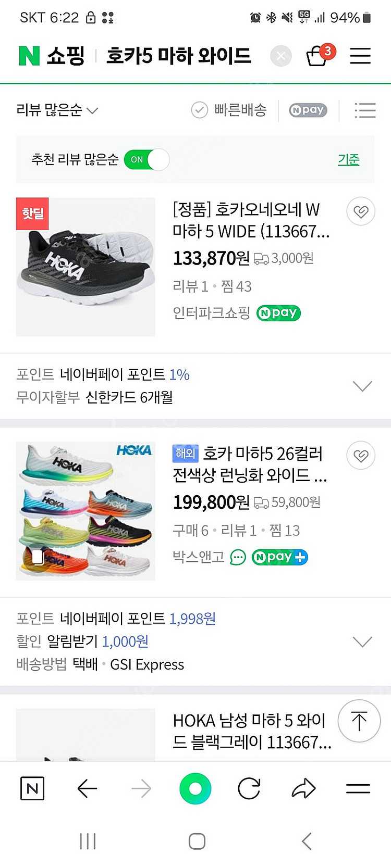Open the 호카 마하5 26컬러 product title

(x=249, y=464)
